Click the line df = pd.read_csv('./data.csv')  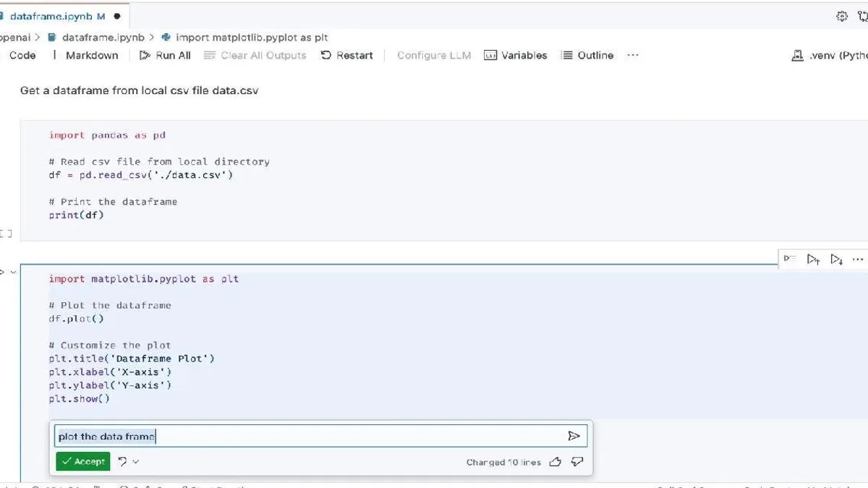point(141,175)
